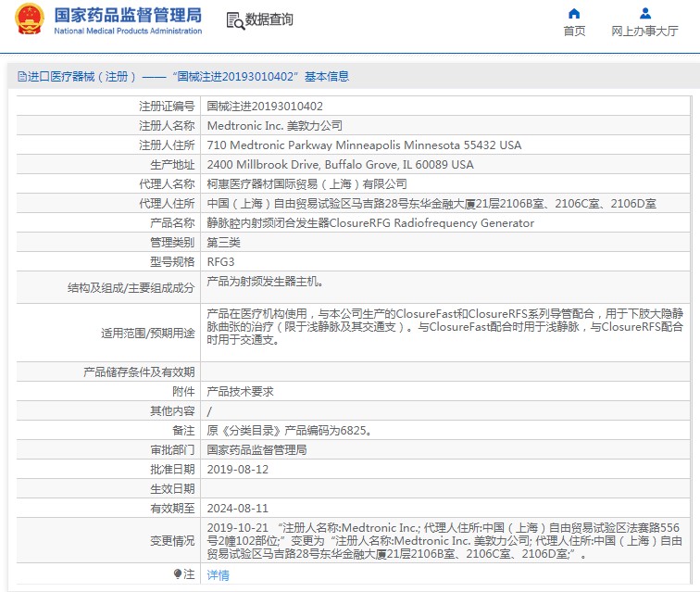Open 网上办事大厅 link
Screen dimensions: 700x592
click(x=644, y=31)
